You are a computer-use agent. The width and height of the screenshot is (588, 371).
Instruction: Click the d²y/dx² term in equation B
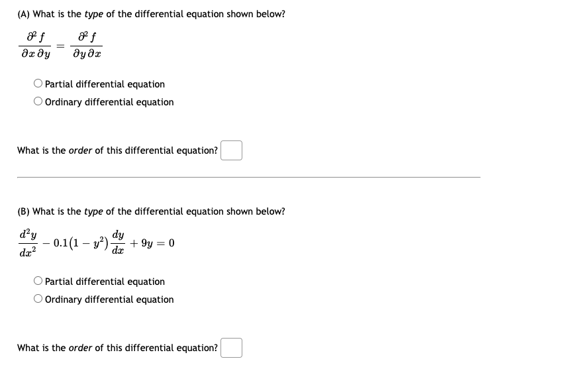click(28, 243)
